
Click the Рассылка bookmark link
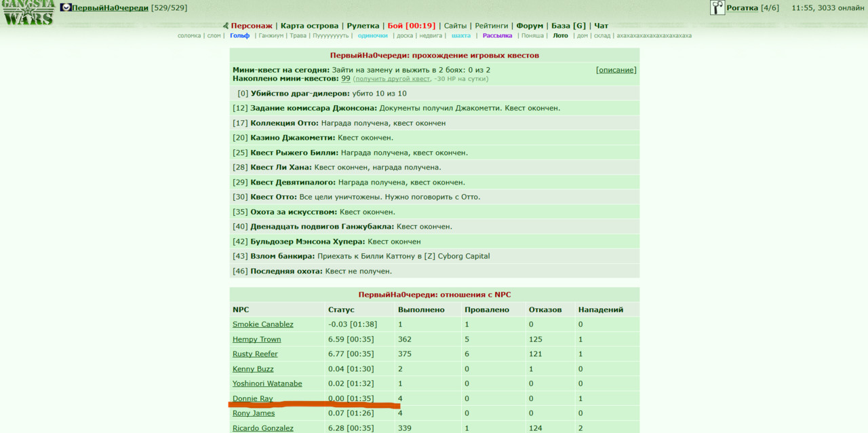click(x=497, y=35)
